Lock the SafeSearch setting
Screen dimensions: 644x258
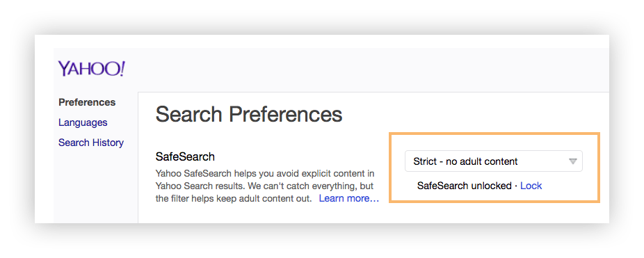[x=531, y=186]
